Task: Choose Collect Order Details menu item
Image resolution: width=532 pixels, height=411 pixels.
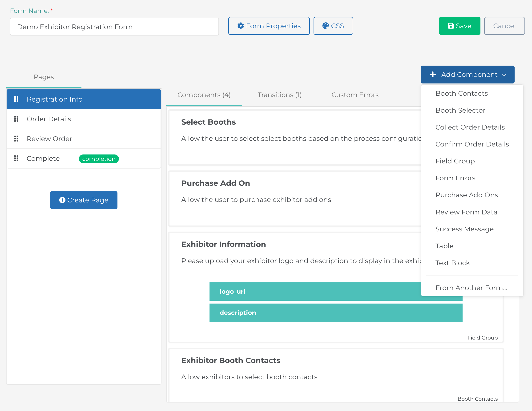Action: click(x=472, y=127)
